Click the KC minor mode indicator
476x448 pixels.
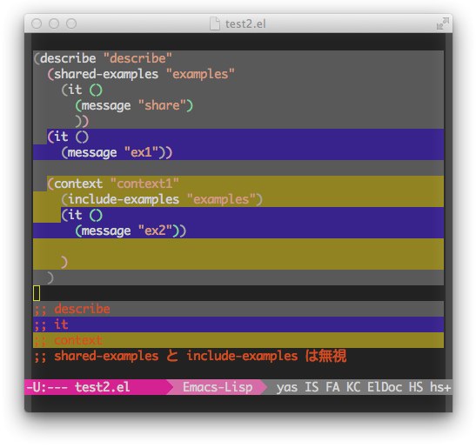(353, 387)
